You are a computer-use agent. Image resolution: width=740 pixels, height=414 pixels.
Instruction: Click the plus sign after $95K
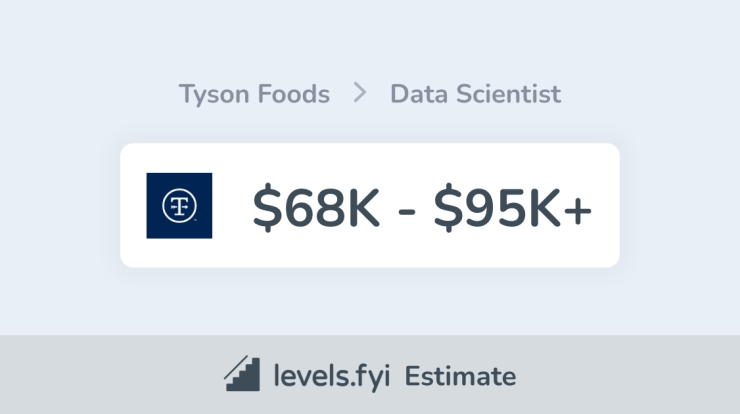(x=578, y=210)
